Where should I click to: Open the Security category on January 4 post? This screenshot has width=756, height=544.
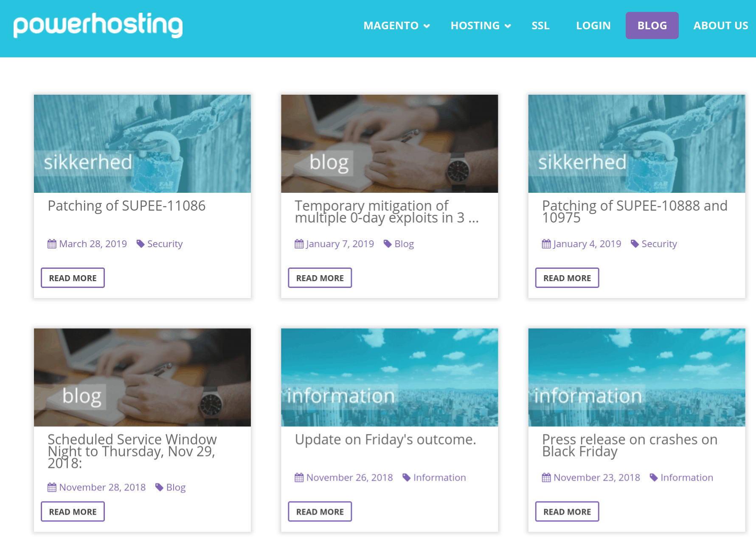659,244
